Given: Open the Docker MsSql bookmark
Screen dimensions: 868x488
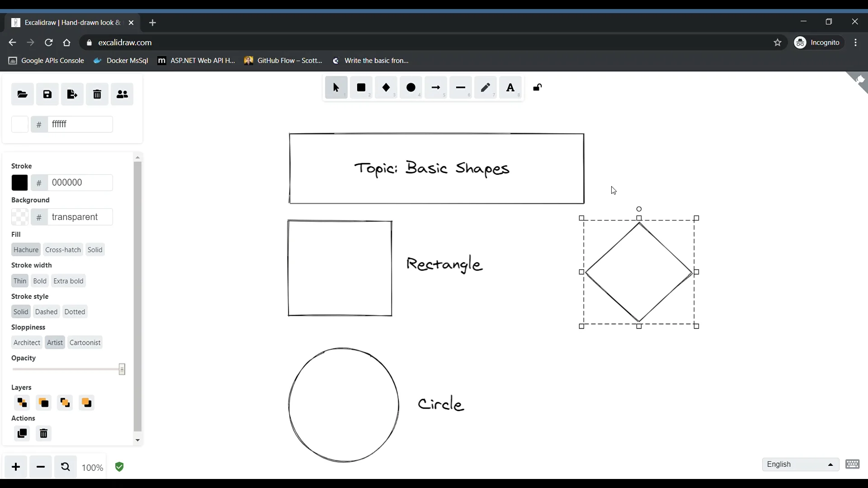Looking at the screenshot, I should [121, 61].
